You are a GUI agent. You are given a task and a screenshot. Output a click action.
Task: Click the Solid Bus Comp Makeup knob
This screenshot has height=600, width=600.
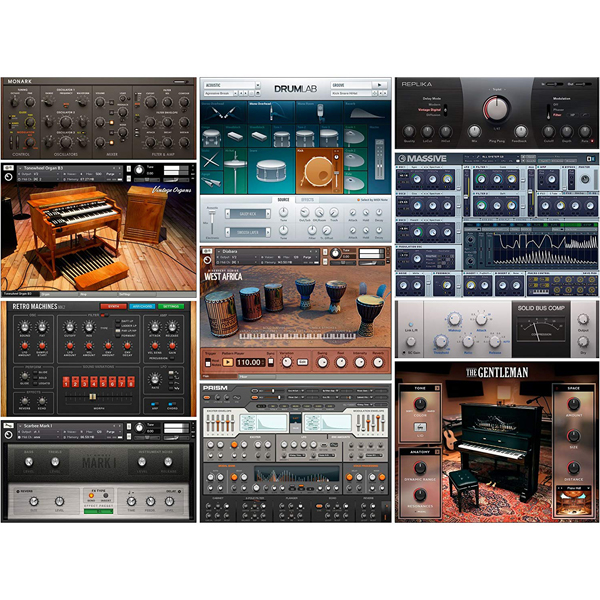[x=454, y=318]
